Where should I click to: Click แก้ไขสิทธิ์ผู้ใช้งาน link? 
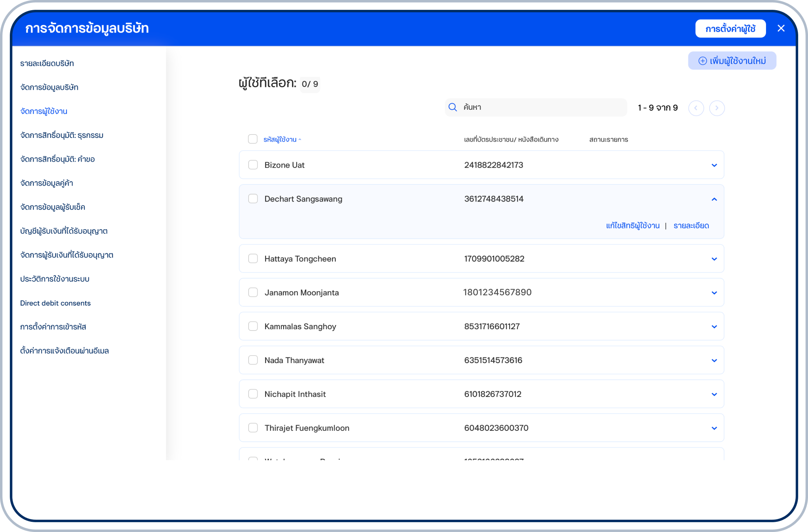point(633,226)
